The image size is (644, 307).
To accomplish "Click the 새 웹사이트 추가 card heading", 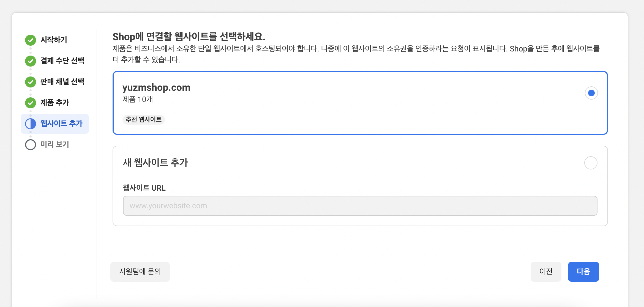I will (155, 163).
